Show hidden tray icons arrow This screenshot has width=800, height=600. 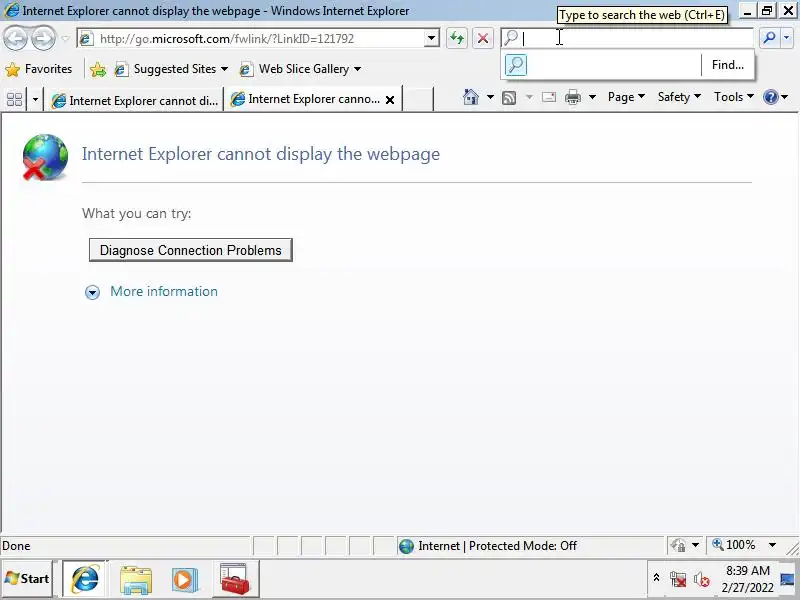(656, 579)
